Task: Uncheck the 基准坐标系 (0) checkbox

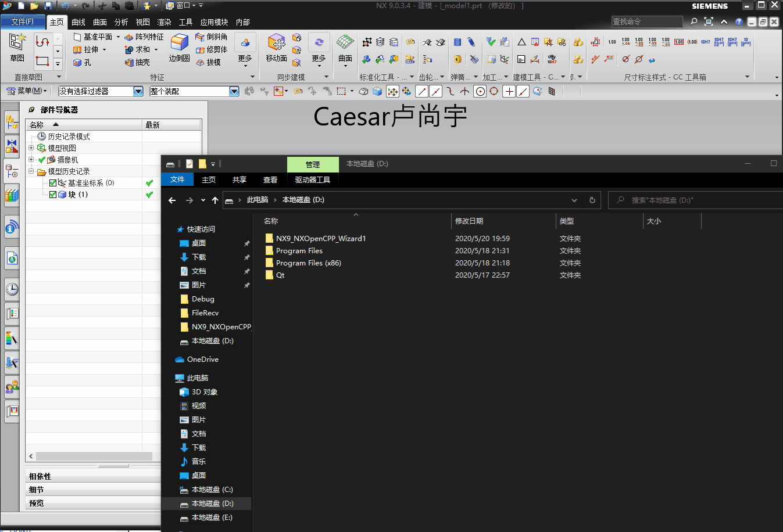Action: click(x=52, y=182)
